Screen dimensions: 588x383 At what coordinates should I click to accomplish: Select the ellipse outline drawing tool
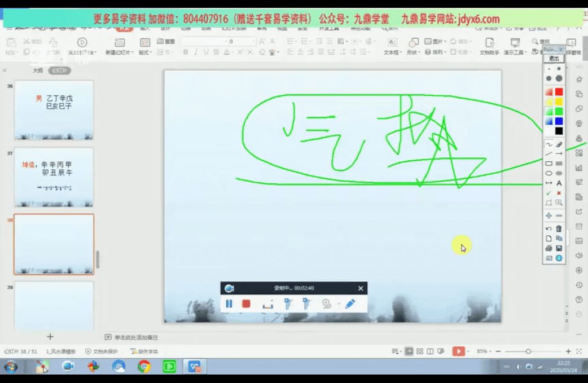point(548,173)
